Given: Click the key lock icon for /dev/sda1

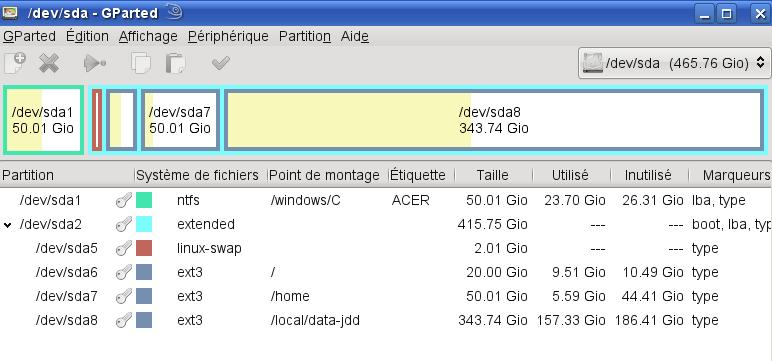Looking at the screenshot, I should point(124,200).
